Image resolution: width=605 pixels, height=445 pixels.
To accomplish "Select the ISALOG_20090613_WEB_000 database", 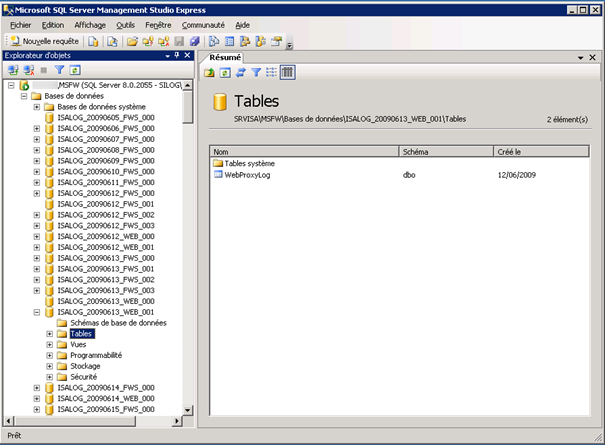I will pyautogui.click(x=106, y=301).
